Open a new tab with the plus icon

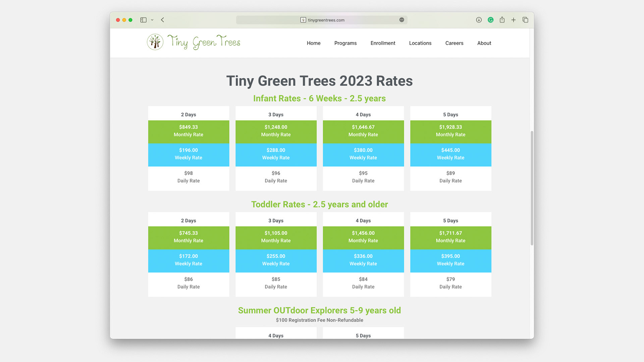click(514, 20)
